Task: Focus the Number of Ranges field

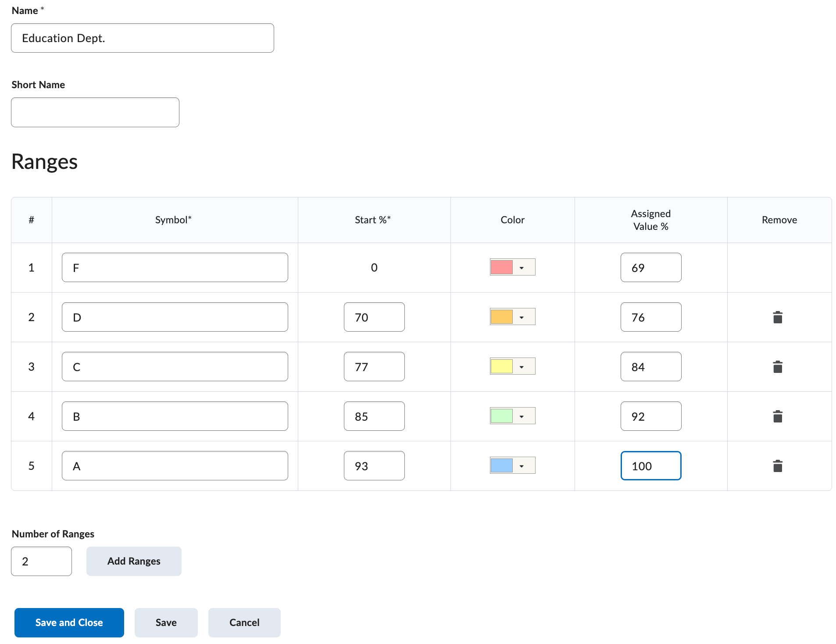Action: pos(42,561)
